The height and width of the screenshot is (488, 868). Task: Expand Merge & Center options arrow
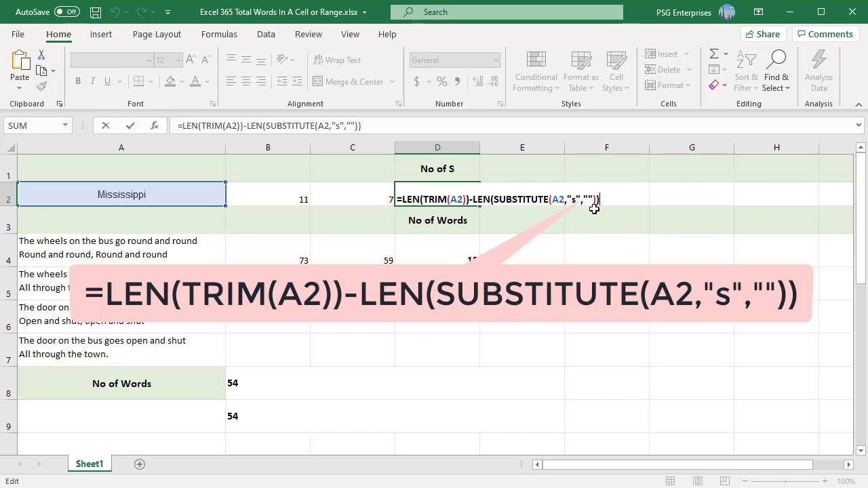[392, 81]
